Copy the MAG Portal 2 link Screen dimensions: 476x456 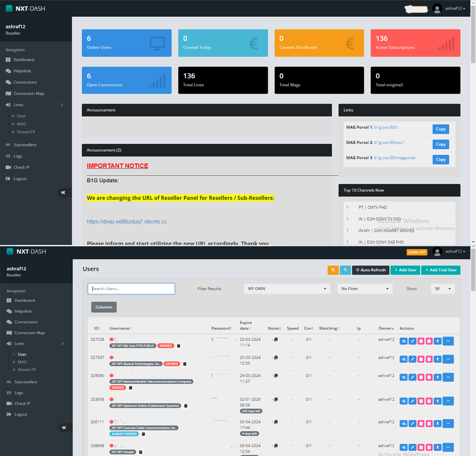[440, 144]
